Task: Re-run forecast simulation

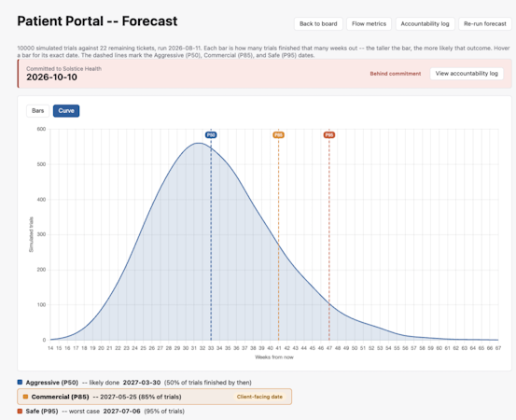Action: [485, 23]
